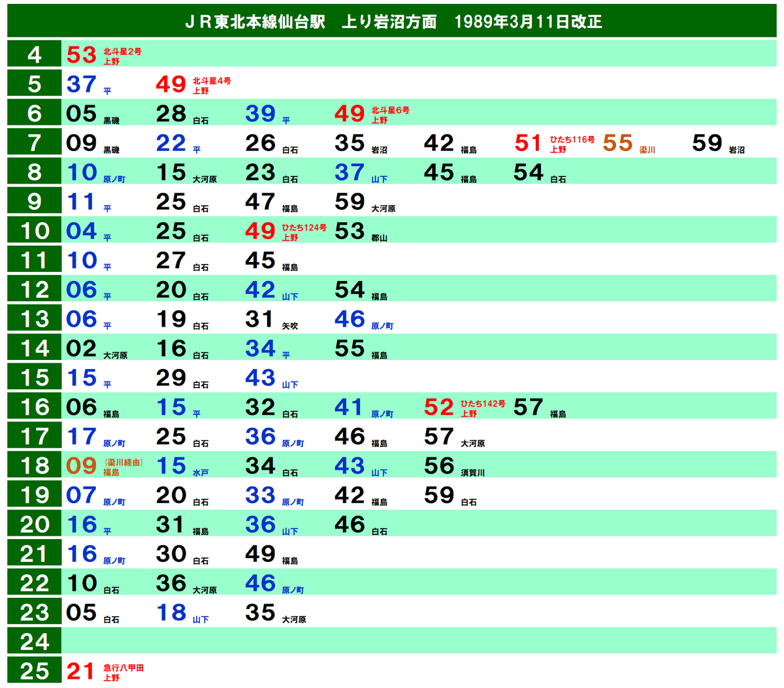The width and height of the screenshot is (784, 688).
Task: Click the 22:46 原ノ町 departure
Action: (275, 584)
